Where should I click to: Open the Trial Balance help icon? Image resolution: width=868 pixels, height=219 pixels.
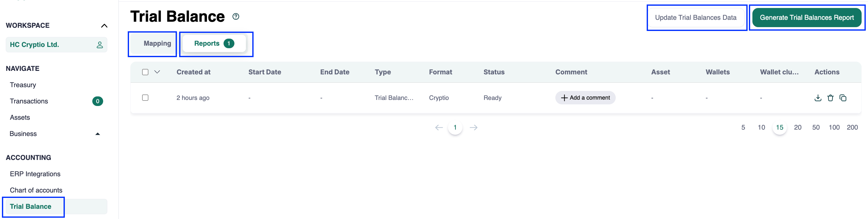click(236, 17)
